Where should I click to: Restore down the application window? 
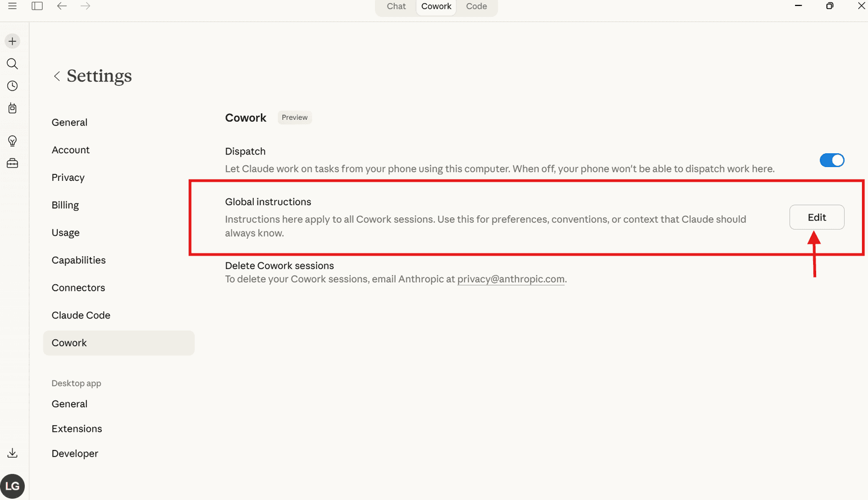830,6
